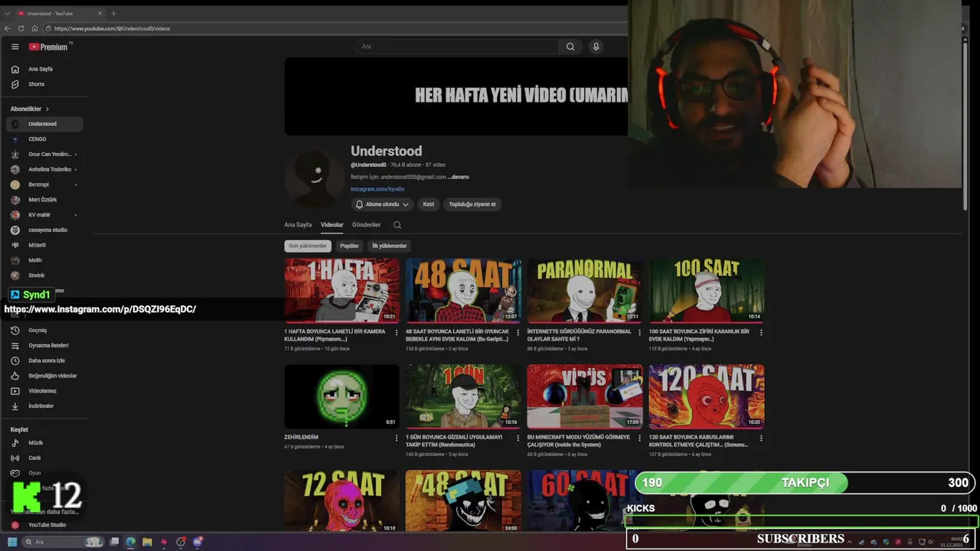
Task: Open İndirilenler in the sidebar
Action: click(x=46, y=406)
